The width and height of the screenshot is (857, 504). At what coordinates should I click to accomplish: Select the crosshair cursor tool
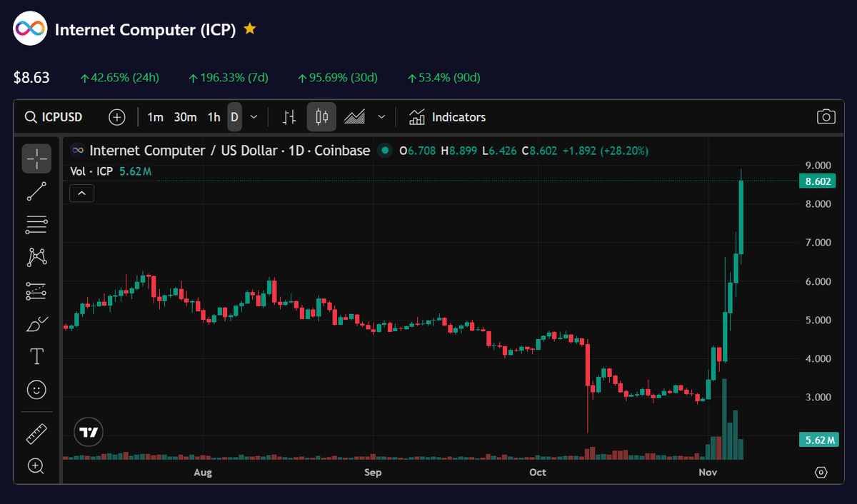36,158
